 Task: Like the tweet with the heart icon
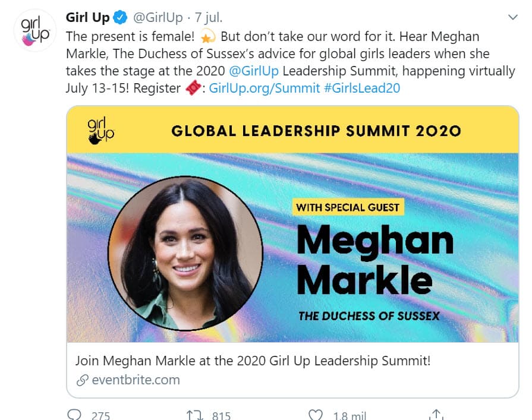pos(316,415)
